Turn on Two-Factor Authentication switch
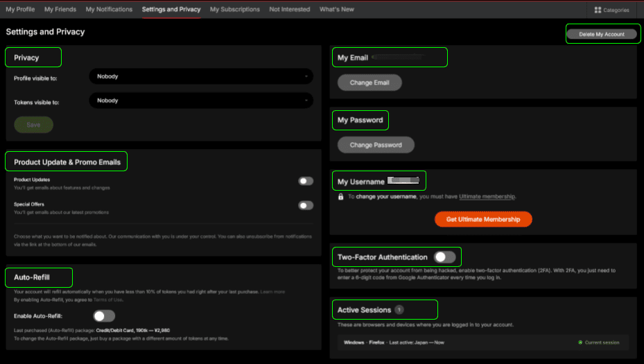The image size is (644, 364). tap(445, 257)
